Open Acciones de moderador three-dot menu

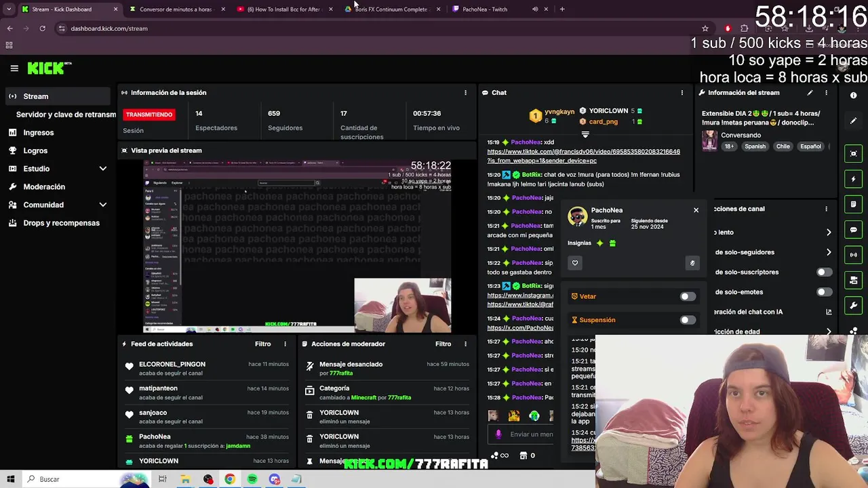coord(465,344)
